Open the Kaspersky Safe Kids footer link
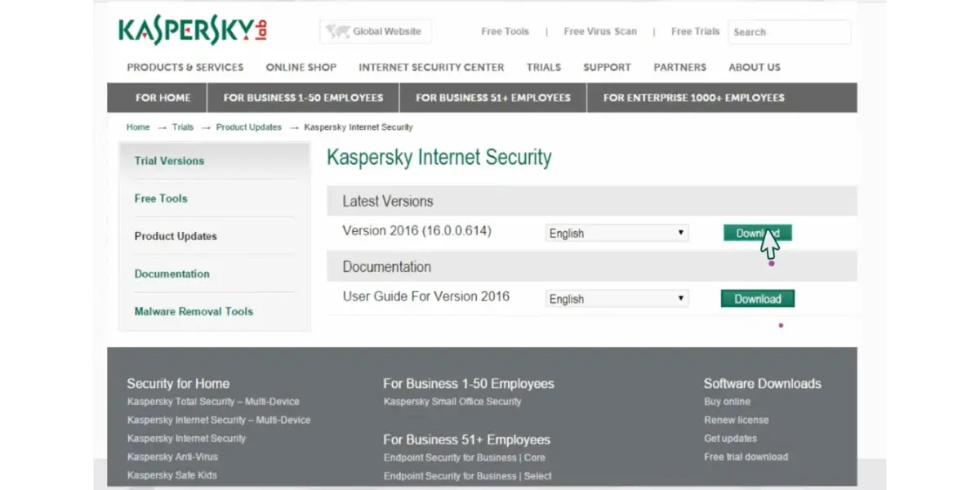The image size is (980, 490). 171,475
